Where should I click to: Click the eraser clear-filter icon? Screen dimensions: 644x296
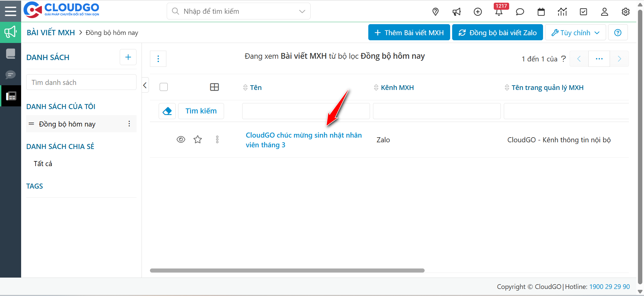pos(167,111)
